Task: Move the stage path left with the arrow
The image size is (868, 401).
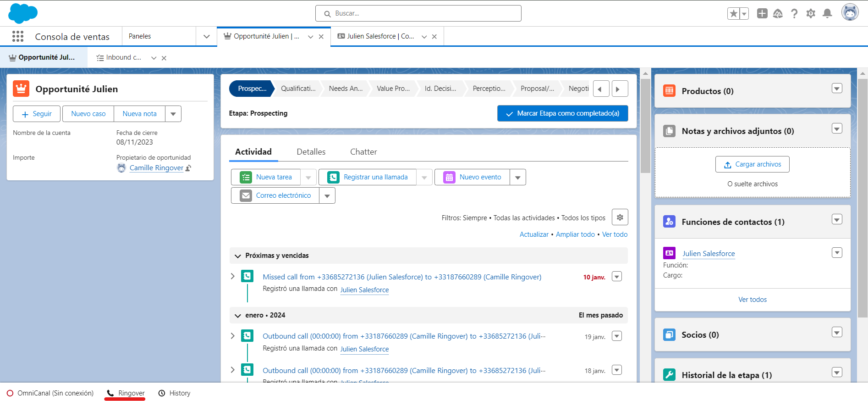Action: (x=601, y=89)
